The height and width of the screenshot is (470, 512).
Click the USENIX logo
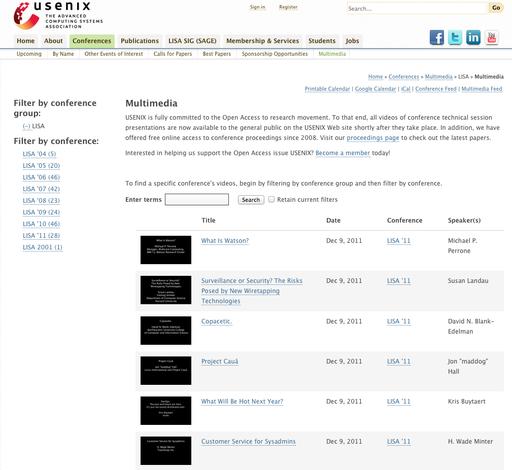tap(58, 15)
